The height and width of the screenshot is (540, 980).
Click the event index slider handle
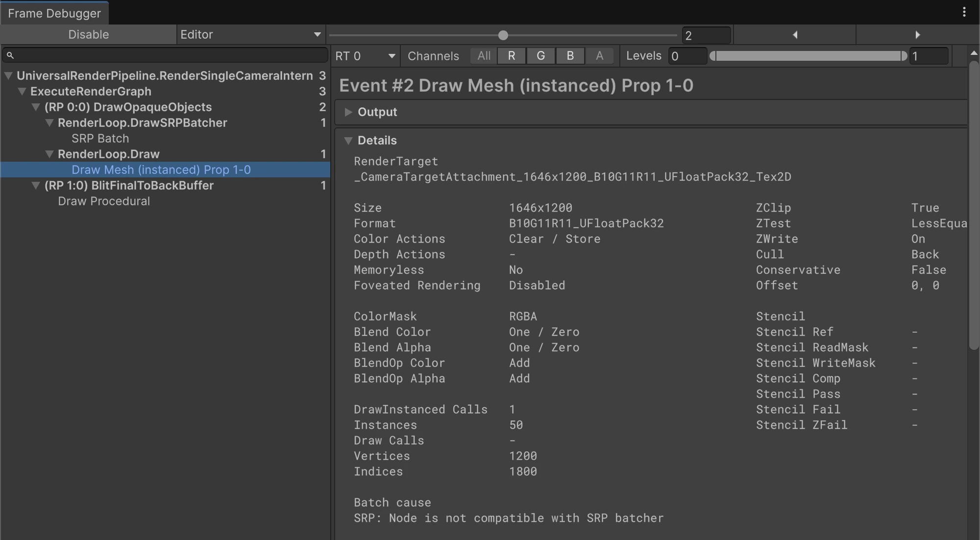pyautogui.click(x=503, y=35)
